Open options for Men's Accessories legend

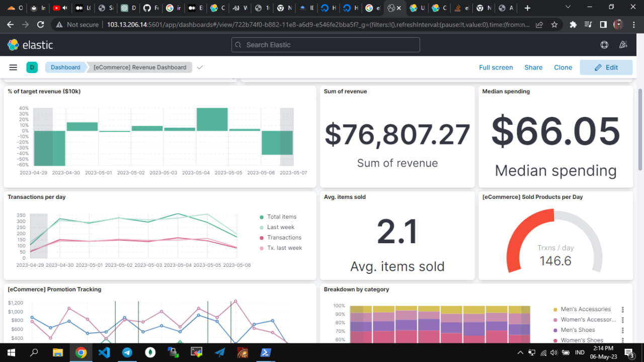[x=623, y=310]
